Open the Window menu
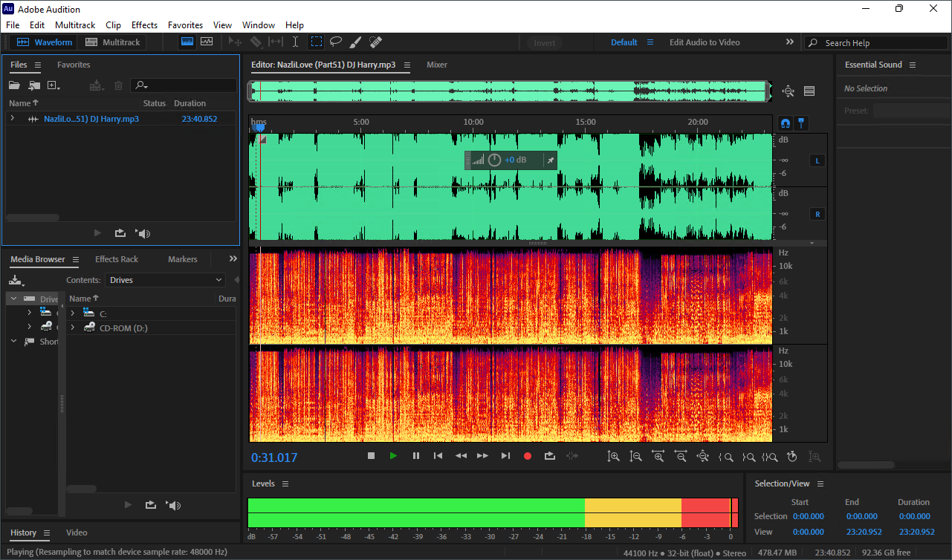Image resolution: width=952 pixels, height=560 pixels. coord(259,25)
